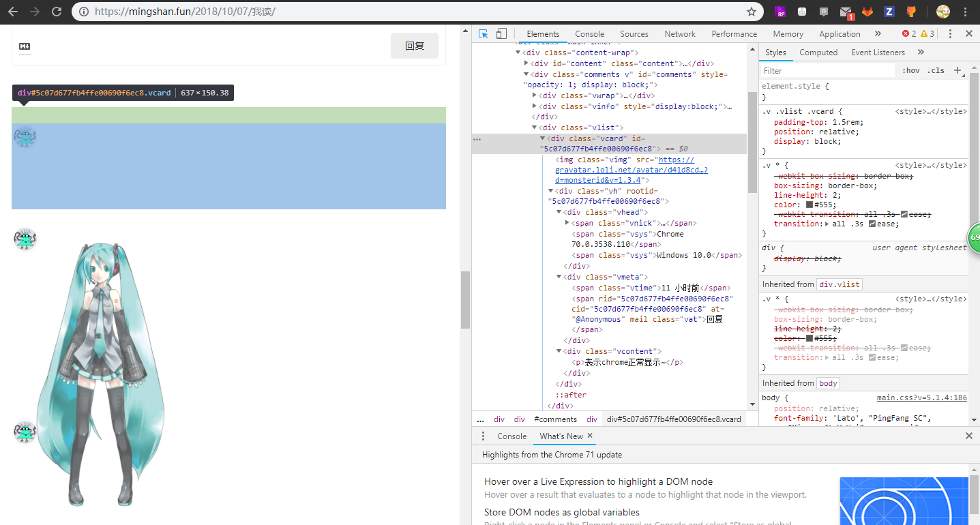Collapse the div class="vmeta" node
Image resolution: width=980 pixels, height=525 pixels.
pyautogui.click(x=559, y=277)
